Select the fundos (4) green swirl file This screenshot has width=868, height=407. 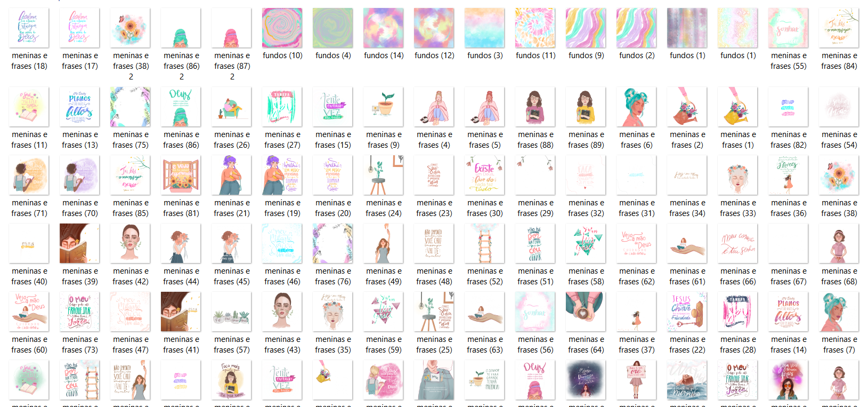332,28
